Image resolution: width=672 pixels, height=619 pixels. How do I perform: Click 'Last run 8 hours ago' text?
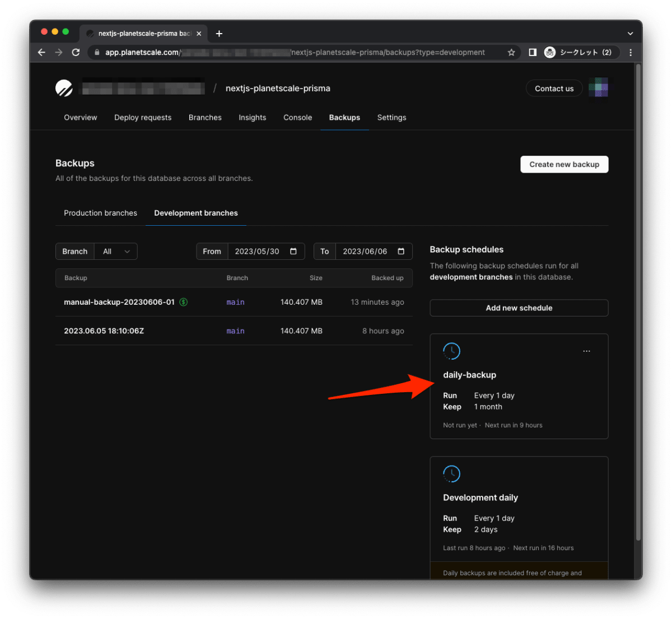coord(474,548)
